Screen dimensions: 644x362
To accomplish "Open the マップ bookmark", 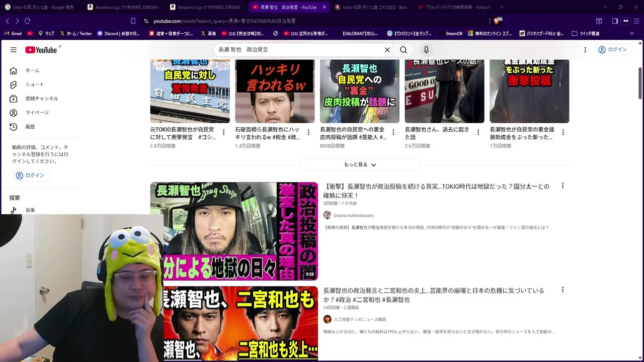I will (x=46, y=34).
